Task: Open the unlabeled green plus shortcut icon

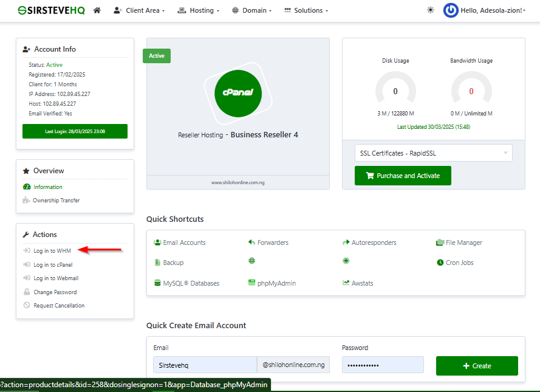Action: point(346,261)
